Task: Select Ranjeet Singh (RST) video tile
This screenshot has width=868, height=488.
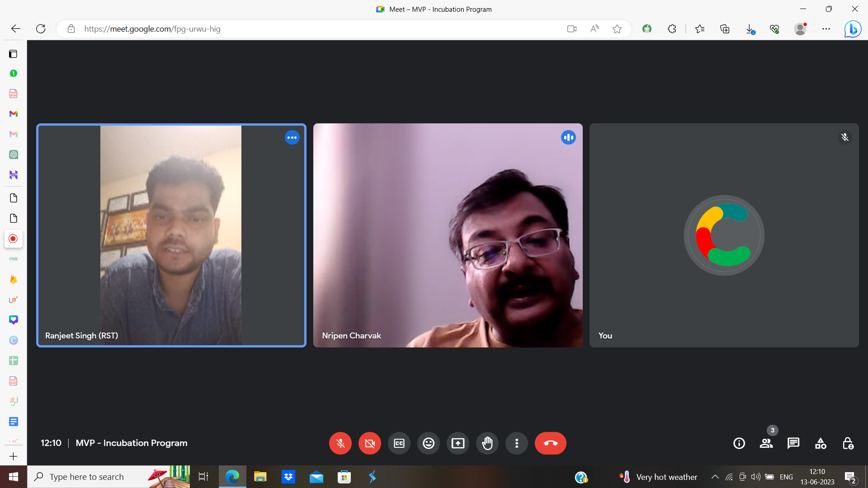Action: click(x=171, y=235)
